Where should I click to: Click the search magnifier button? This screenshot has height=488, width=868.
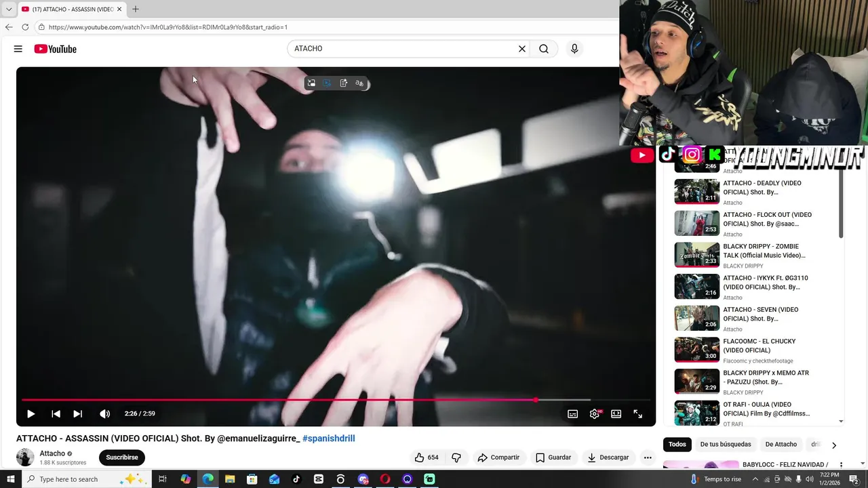544,49
